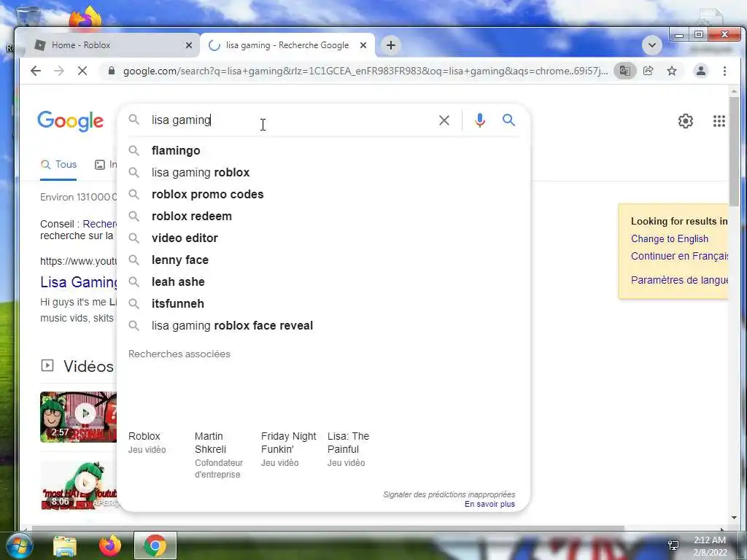Click the address bar URL
Viewport: 747px width, 560px height.
[x=365, y=71]
